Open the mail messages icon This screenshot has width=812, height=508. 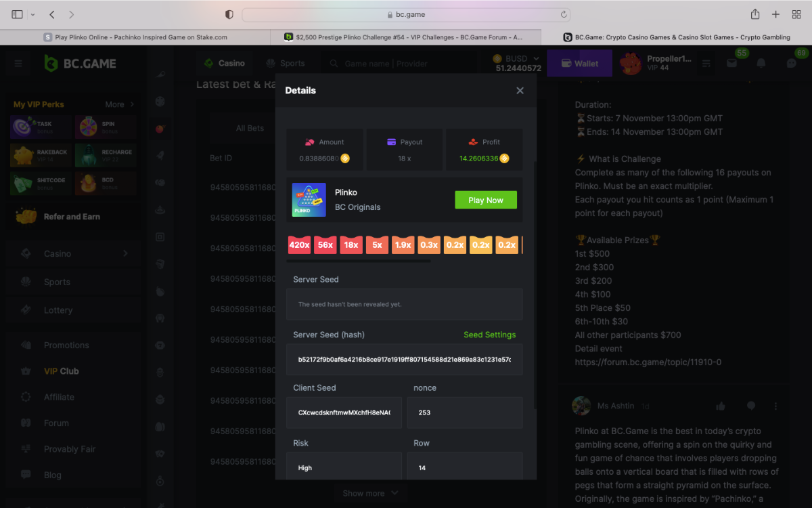coord(731,64)
